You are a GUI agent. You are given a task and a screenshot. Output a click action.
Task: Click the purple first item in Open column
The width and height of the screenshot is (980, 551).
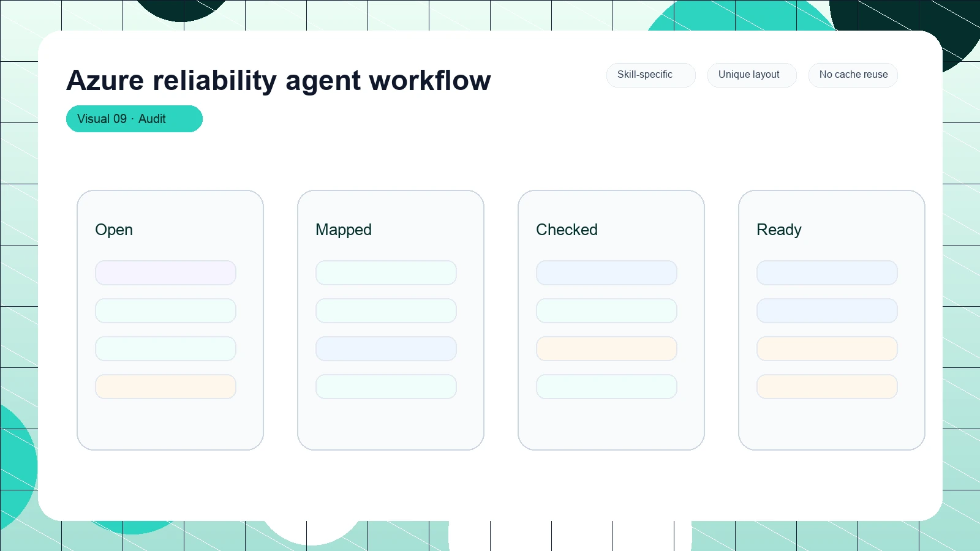click(165, 273)
